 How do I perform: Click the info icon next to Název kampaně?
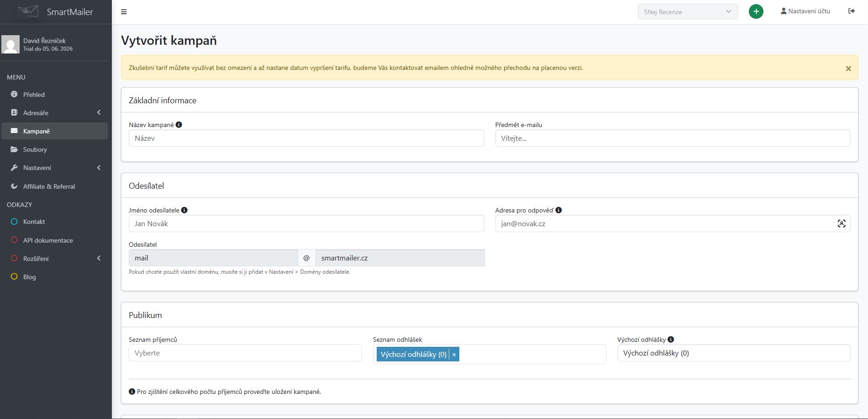coord(179,124)
